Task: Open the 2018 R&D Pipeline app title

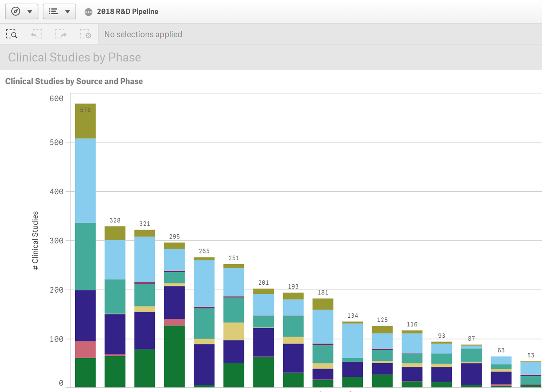Action: pyautogui.click(x=127, y=12)
